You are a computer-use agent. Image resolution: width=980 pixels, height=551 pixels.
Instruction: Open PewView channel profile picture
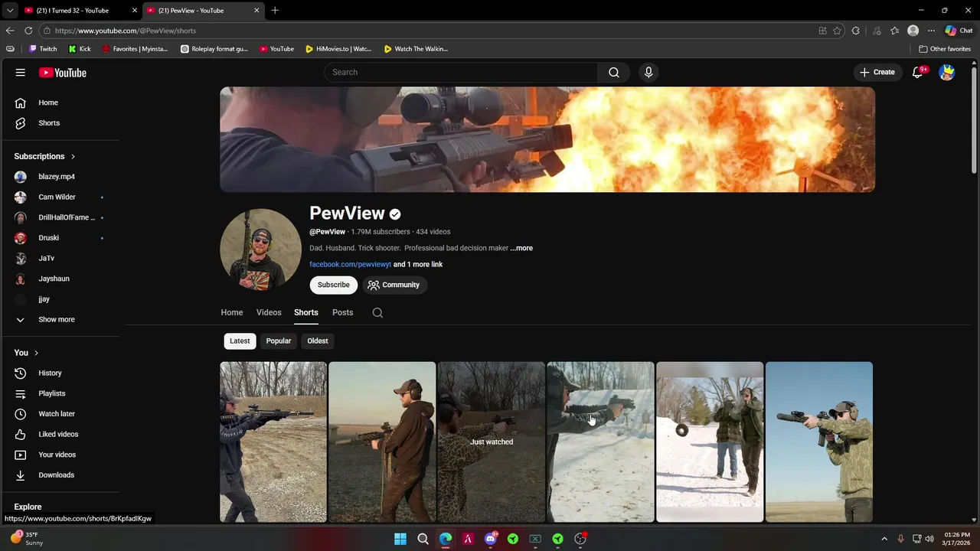pos(260,249)
